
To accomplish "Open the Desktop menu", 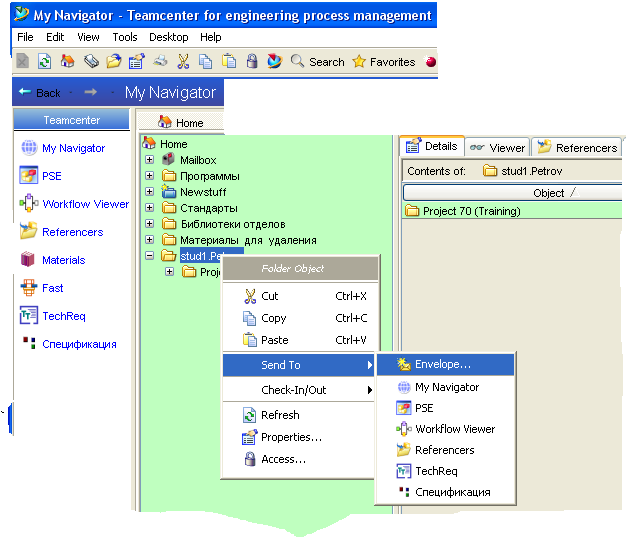I will [169, 37].
